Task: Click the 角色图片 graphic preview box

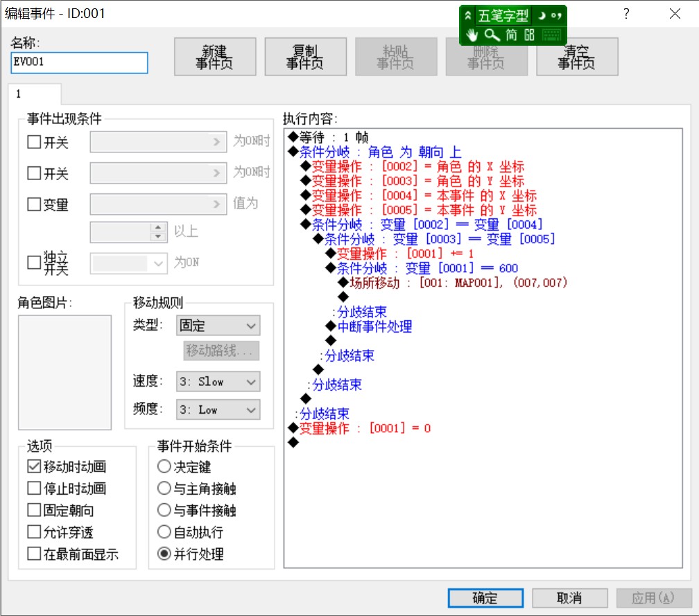Action: 64,372
